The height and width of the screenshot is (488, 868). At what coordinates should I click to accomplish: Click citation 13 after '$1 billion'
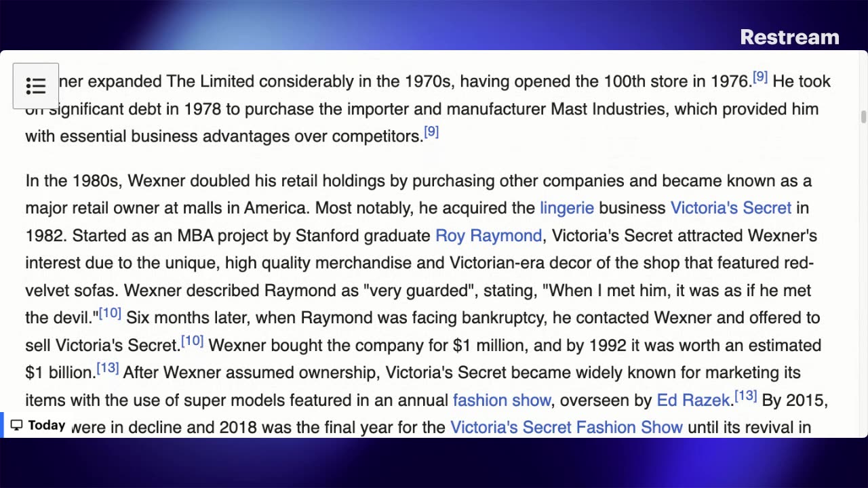click(108, 368)
